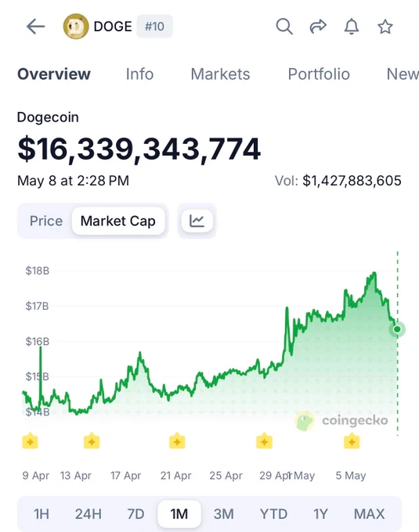Select the Market Cap toggle

tap(118, 221)
